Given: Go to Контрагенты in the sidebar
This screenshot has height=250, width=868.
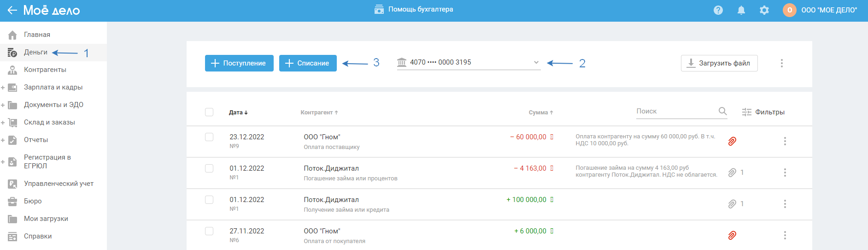Looking at the screenshot, I should point(45,70).
